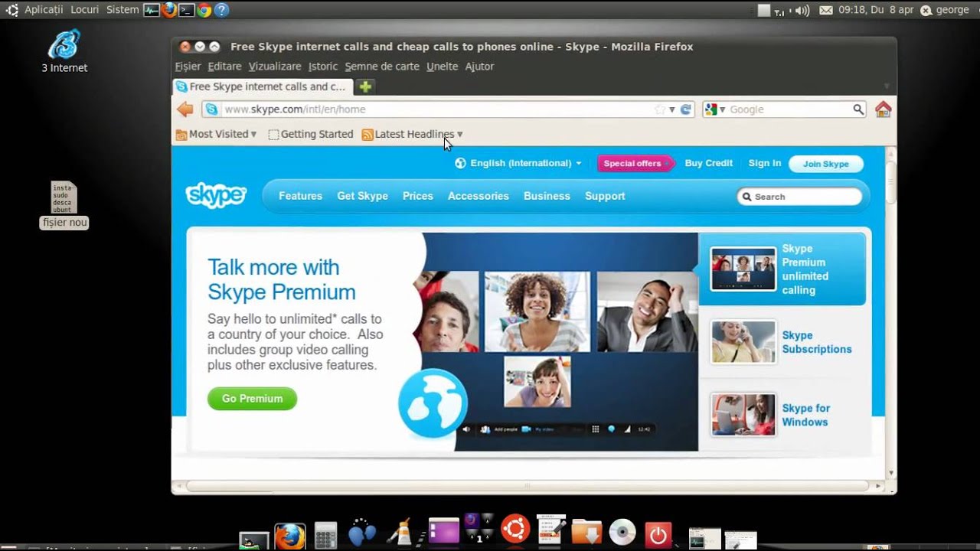This screenshot has width=980, height=551.
Task: Open the help icon in the top panel
Action: [221, 10]
